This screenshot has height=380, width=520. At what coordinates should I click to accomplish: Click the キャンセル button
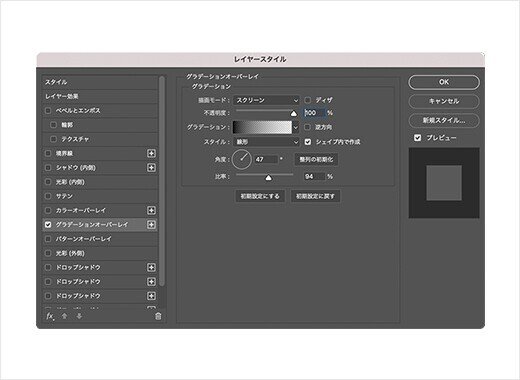point(444,101)
